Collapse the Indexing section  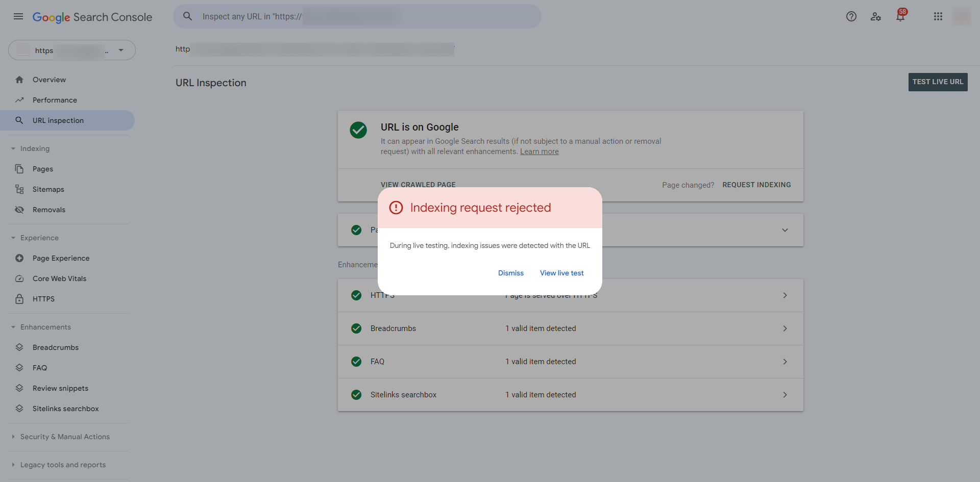coord(13,148)
